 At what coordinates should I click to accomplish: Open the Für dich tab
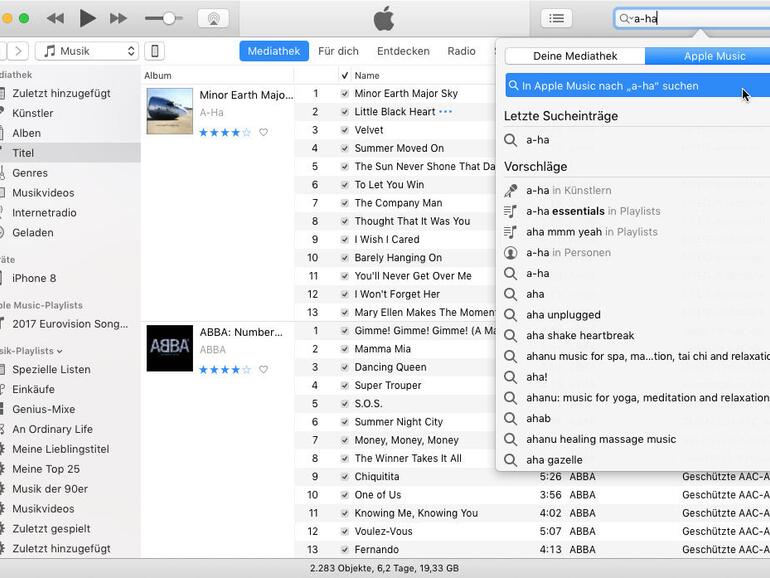click(x=338, y=51)
